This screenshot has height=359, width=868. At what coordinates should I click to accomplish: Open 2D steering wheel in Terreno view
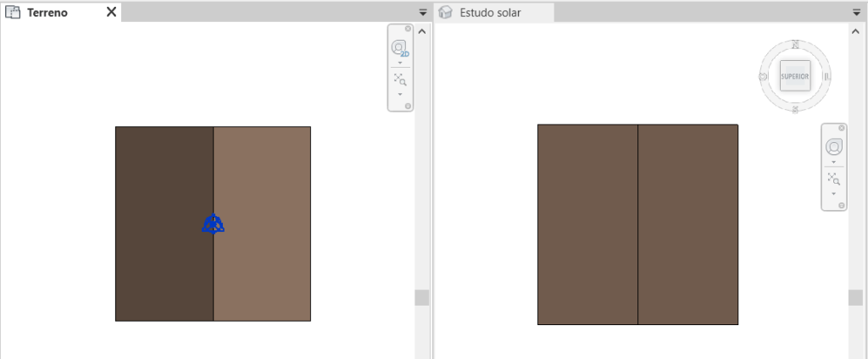[399, 49]
